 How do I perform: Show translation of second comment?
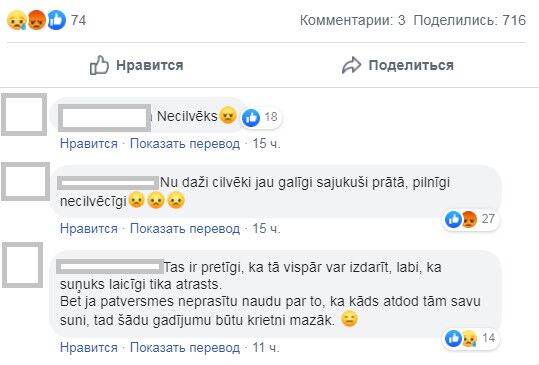tap(185, 229)
